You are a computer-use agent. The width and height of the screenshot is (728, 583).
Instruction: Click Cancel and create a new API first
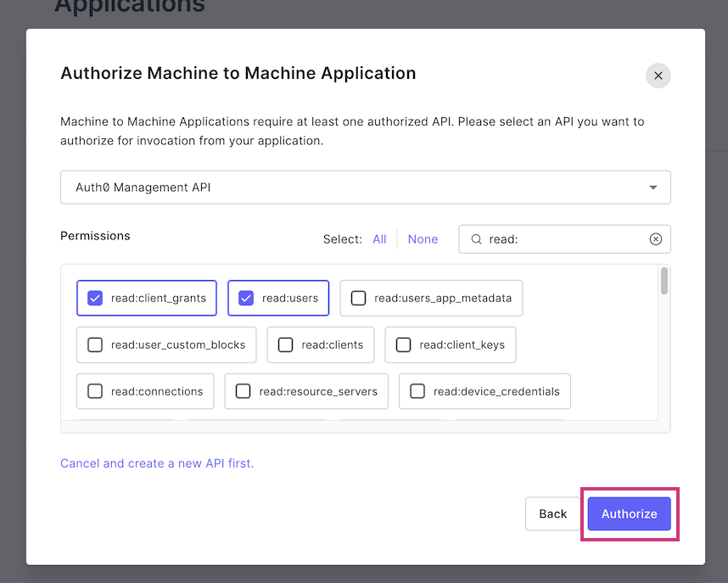[157, 463]
